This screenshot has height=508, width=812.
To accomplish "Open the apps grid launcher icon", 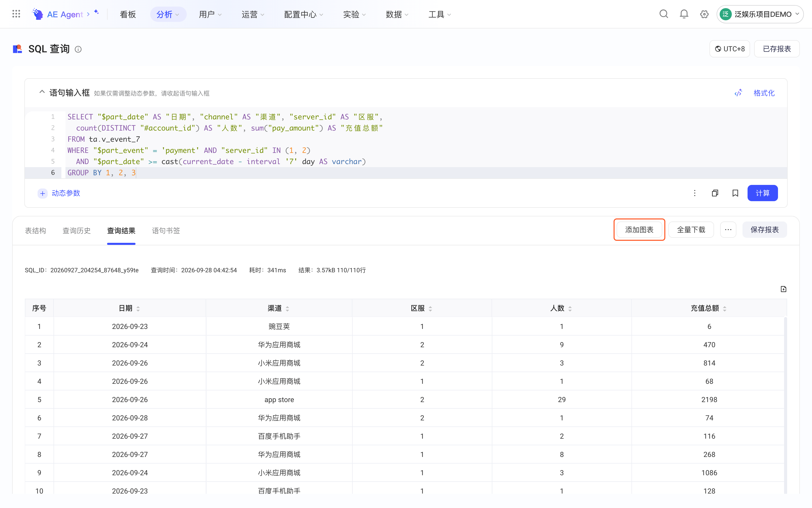I will tap(16, 14).
